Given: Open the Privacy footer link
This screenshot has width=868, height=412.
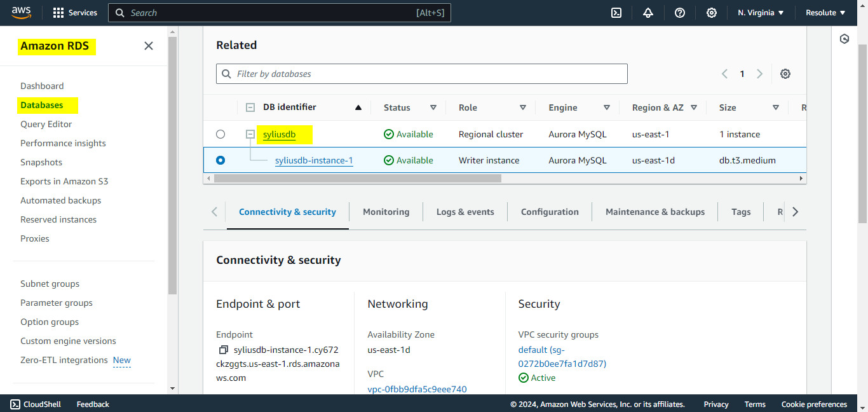Looking at the screenshot, I should (716, 404).
